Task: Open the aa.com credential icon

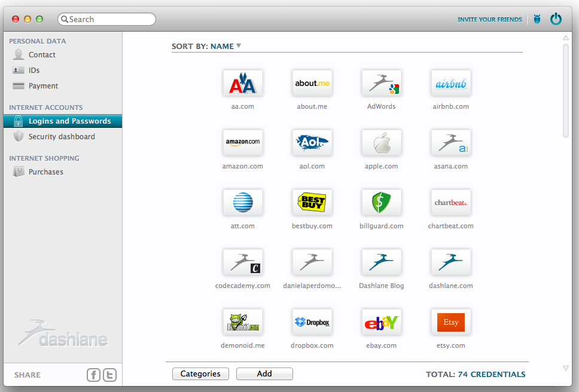Action: coord(243,83)
